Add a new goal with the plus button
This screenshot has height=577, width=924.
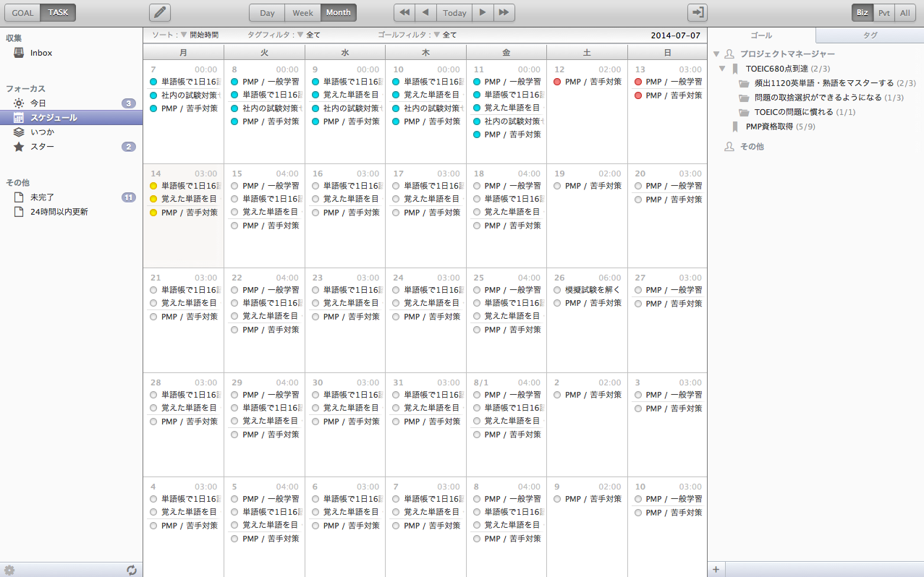716,570
